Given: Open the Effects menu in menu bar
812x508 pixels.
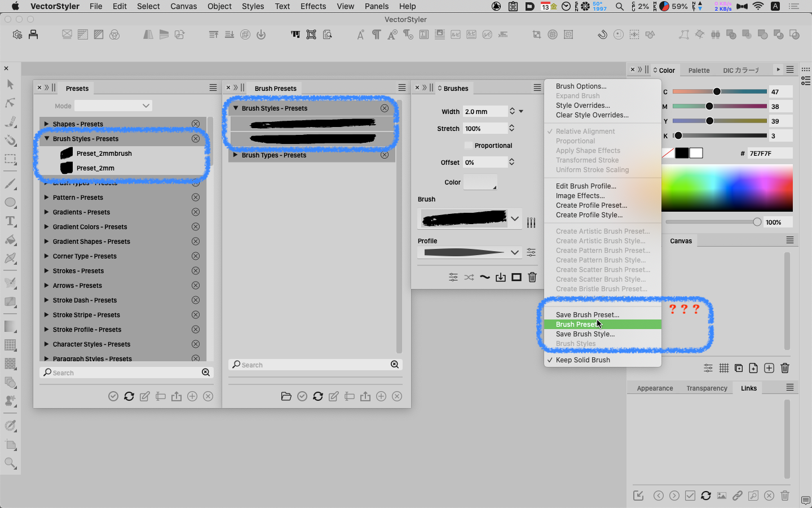Looking at the screenshot, I should pyautogui.click(x=313, y=6).
